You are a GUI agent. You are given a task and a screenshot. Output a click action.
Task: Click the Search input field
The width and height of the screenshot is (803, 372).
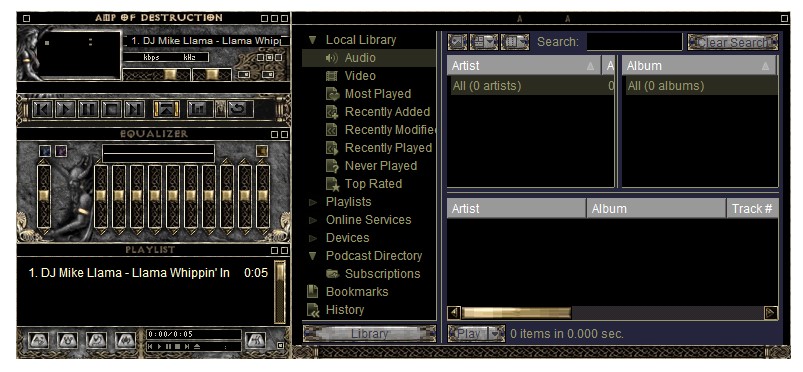click(634, 42)
